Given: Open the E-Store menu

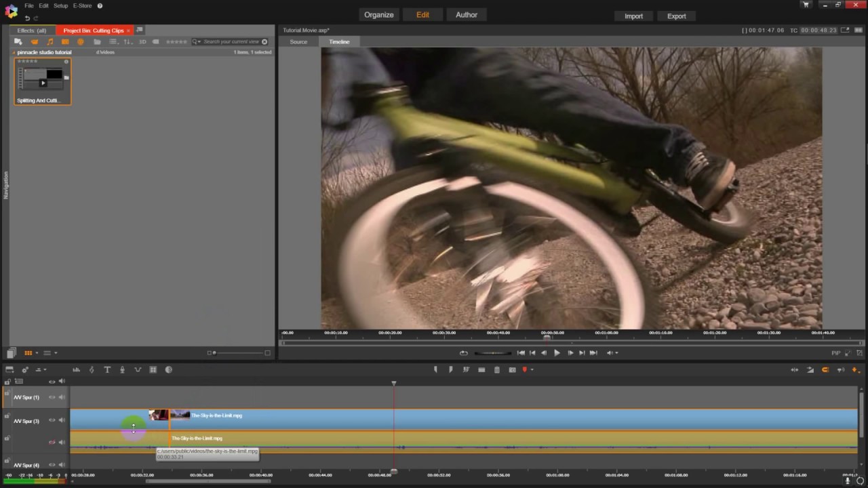Looking at the screenshot, I should coord(82,5).
